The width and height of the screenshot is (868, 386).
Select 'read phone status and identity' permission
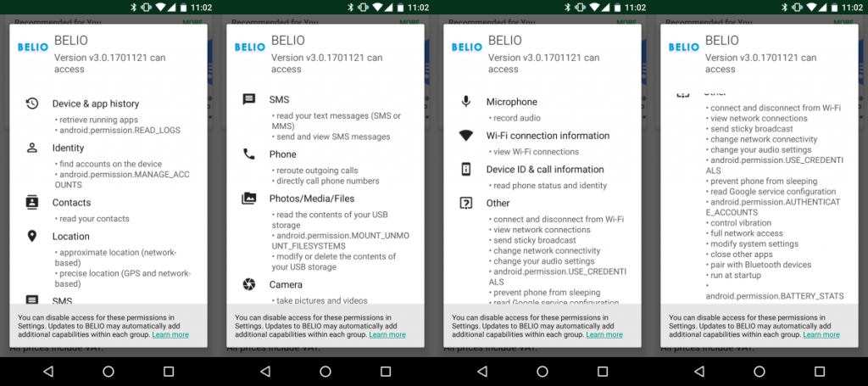[x=550, y=186]
